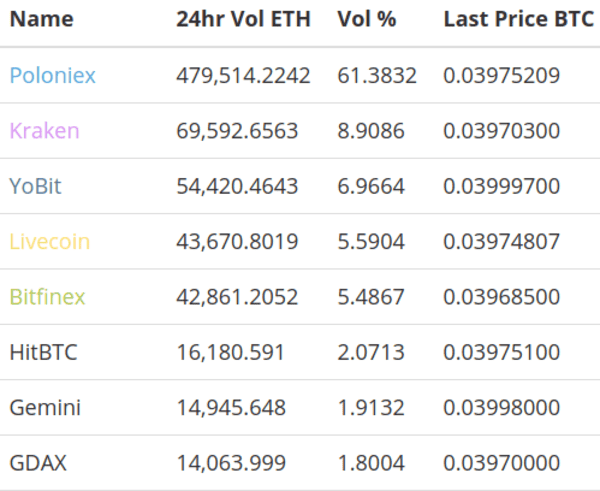Sort by the Vol % header
Screen dimensions: 600x491
pos(365,20)
